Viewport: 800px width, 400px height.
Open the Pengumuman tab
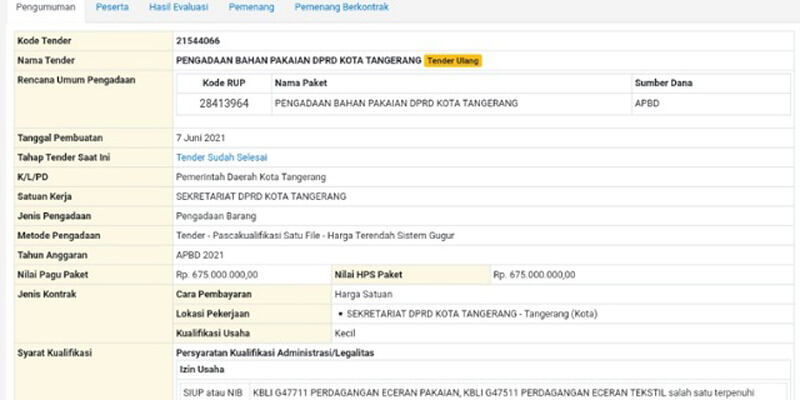coord(45,8)
